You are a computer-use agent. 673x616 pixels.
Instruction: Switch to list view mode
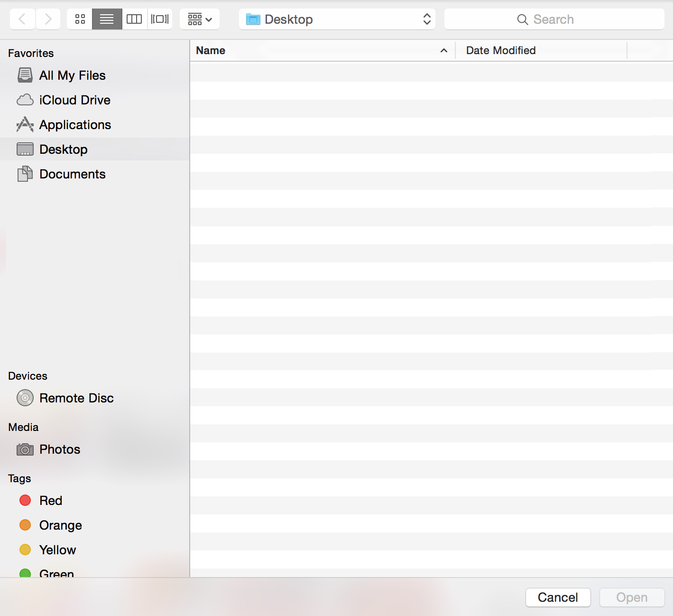pos(107,19)
